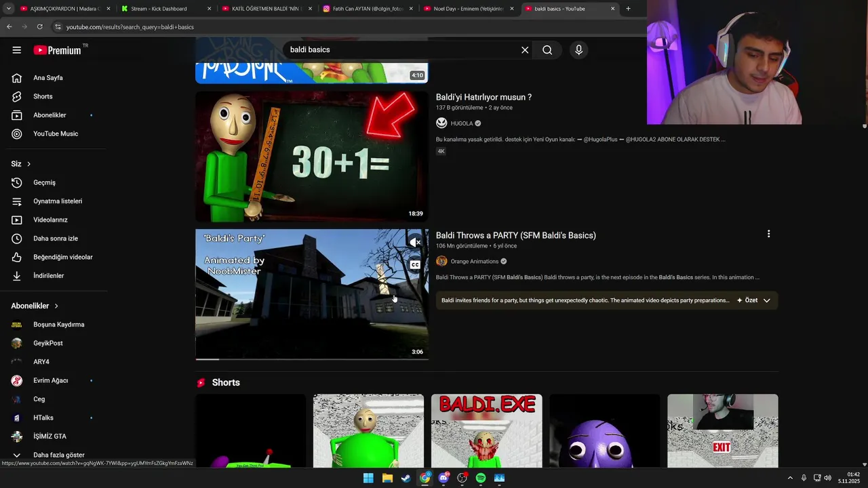Toggle captions on preview thumbnail

(x=415, y=265)
